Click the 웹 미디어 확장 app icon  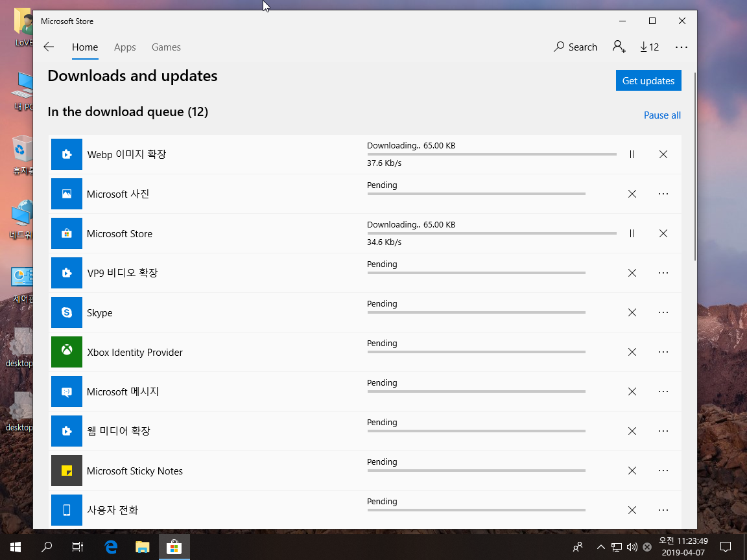coord(67,431)
